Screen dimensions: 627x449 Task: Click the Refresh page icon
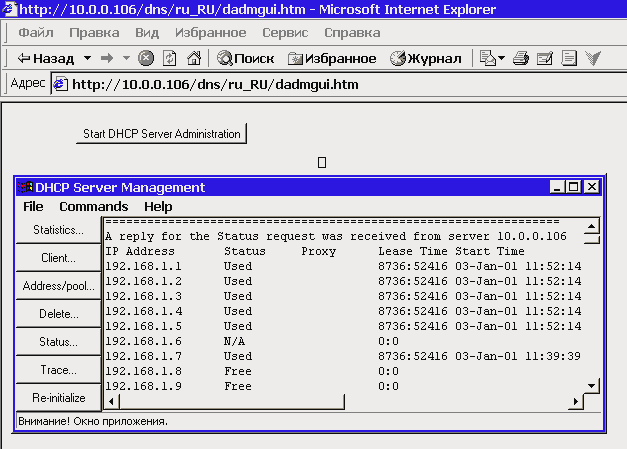tap(170, 58)
